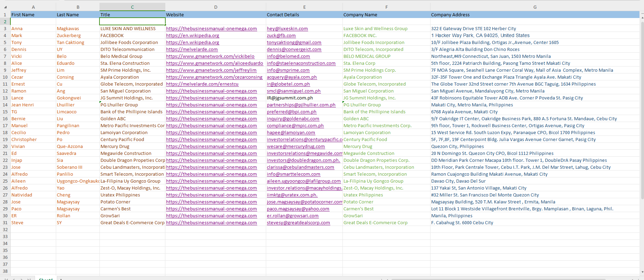Select the "Davao City, Davao Del Sur" cell
Viewport: 644px width, 280px height.
(535, 181)
